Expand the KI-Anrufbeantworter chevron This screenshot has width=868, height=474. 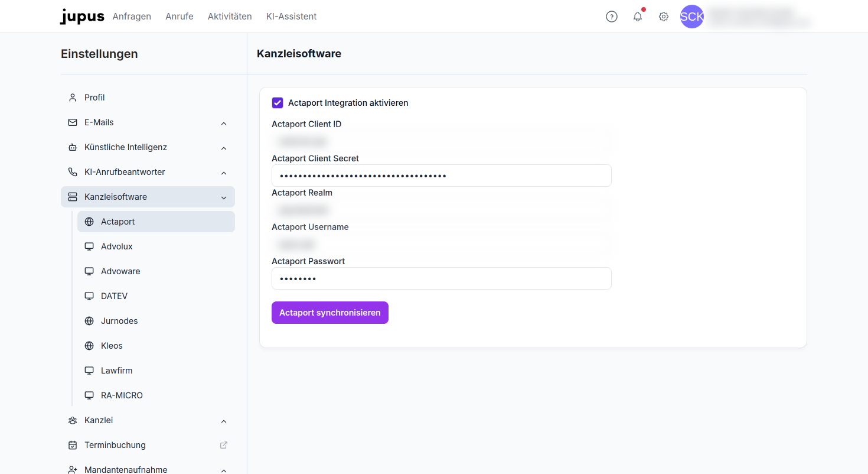224,173
